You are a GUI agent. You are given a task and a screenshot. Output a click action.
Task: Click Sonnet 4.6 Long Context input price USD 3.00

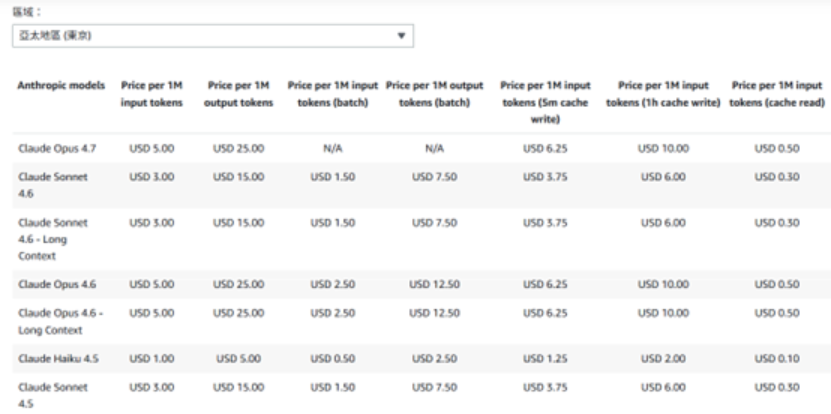point(152,223)
